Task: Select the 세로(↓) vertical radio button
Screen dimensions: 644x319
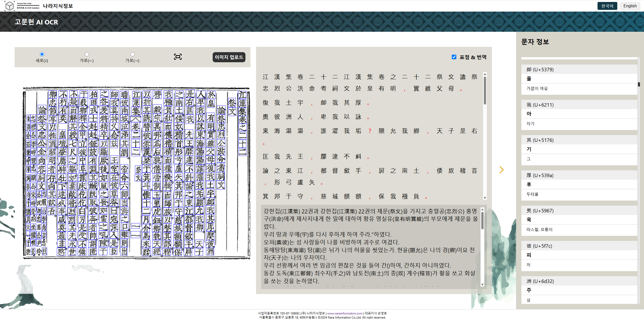Action: [x=42, y=54]
